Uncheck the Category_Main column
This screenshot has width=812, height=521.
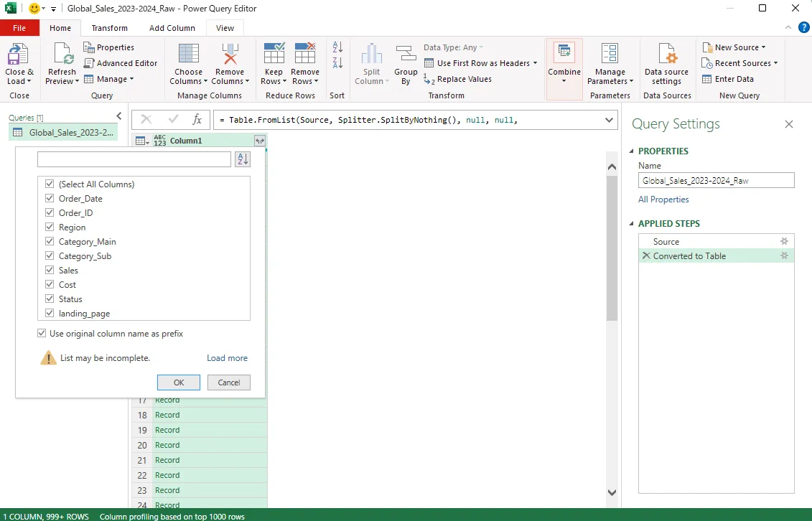point(50,241)
